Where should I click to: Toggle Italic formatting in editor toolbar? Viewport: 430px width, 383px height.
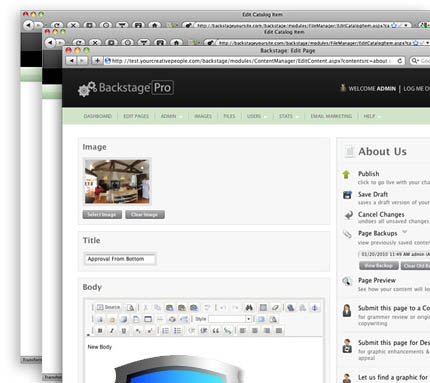(112, 331)
